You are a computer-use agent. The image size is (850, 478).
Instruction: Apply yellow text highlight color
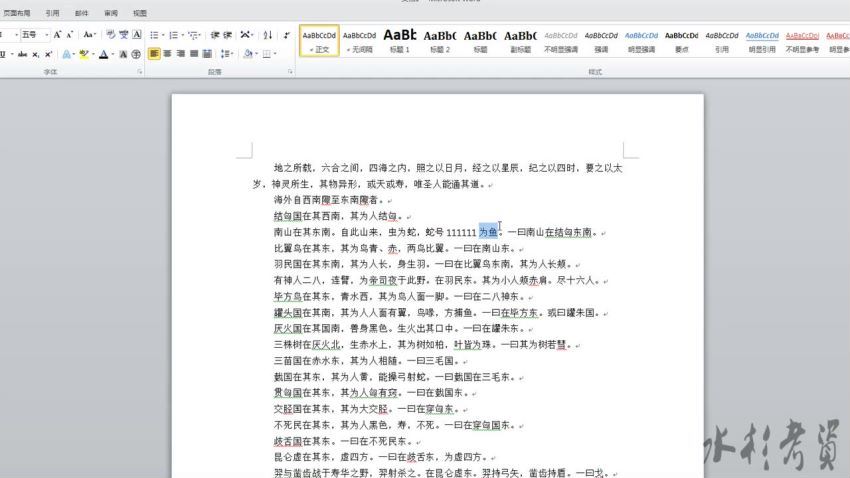pos(83,54)
